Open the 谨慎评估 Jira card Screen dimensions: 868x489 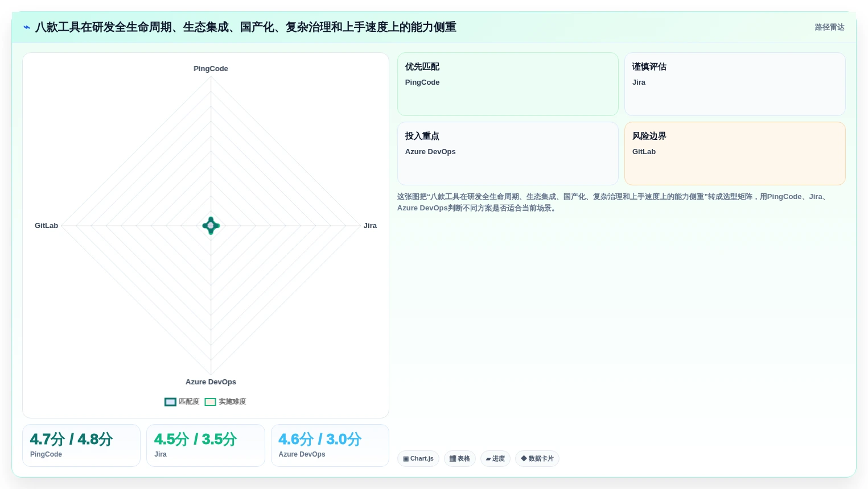coord(735,84)
